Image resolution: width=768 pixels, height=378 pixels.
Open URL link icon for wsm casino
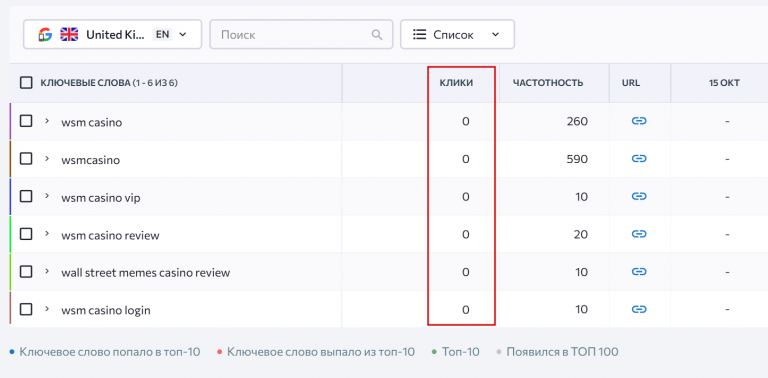click(639, 120)
